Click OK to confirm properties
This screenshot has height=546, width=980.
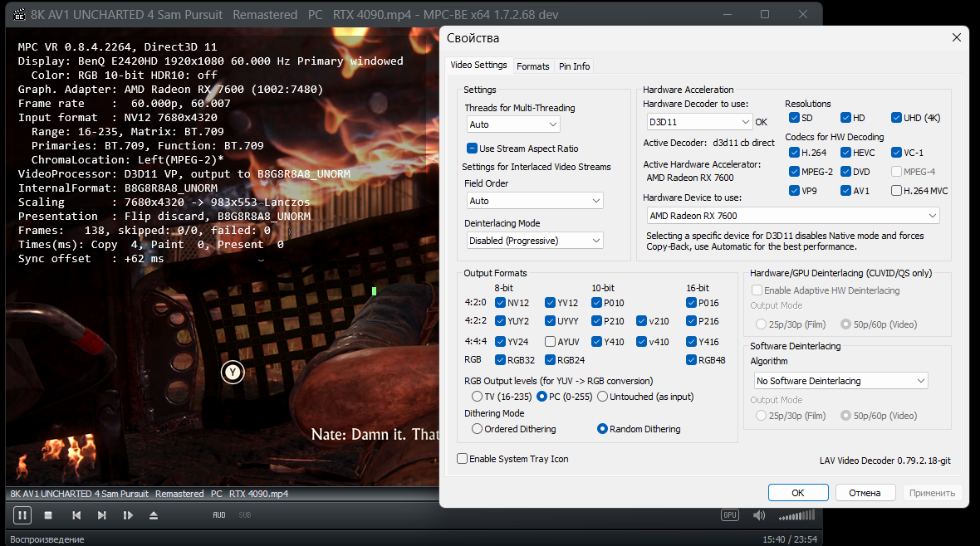[x=798, y=493]
